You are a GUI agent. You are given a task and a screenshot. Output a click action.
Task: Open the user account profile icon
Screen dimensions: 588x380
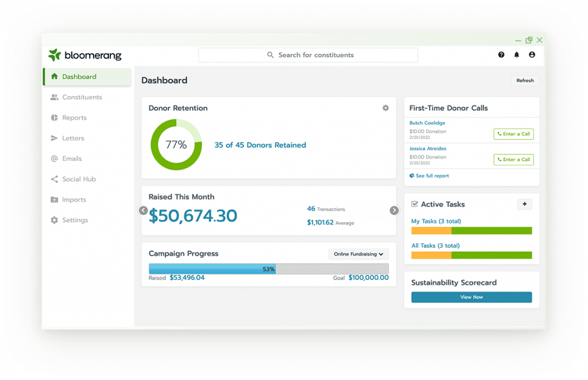click(x=532, y=55)
